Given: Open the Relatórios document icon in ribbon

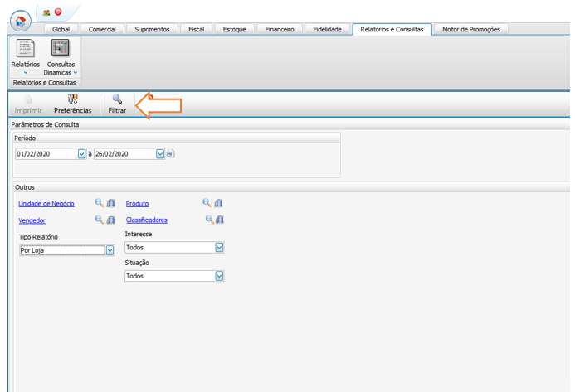Looking at the screenshot, I should pyautogui.click(x=25, y=48).
